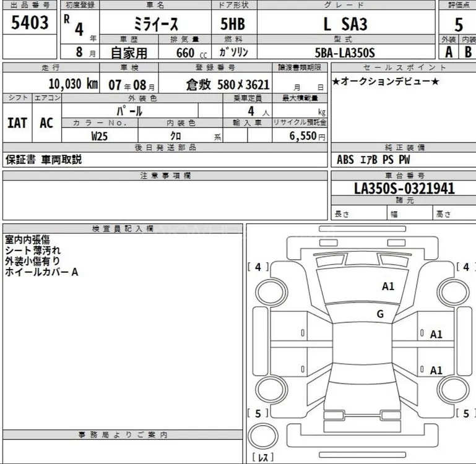The height and width of the screenshot is (464, 476).
Task: Select lot number 5403
Action: point(30,22)
